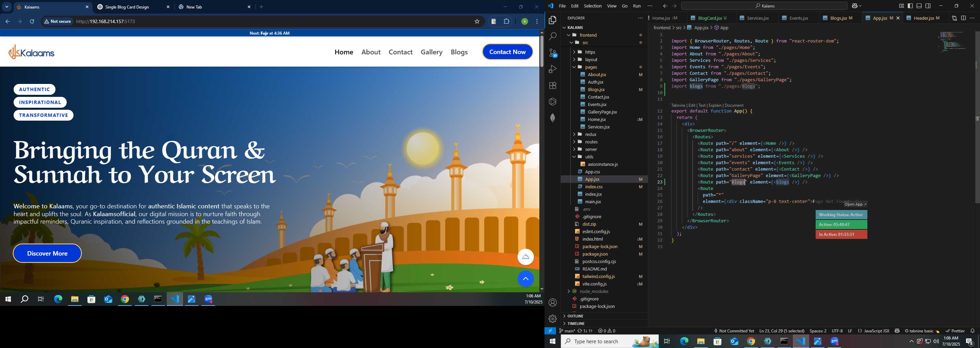Click the VS Code Kalams command search box
980x348 pixels.
(764, 6)
